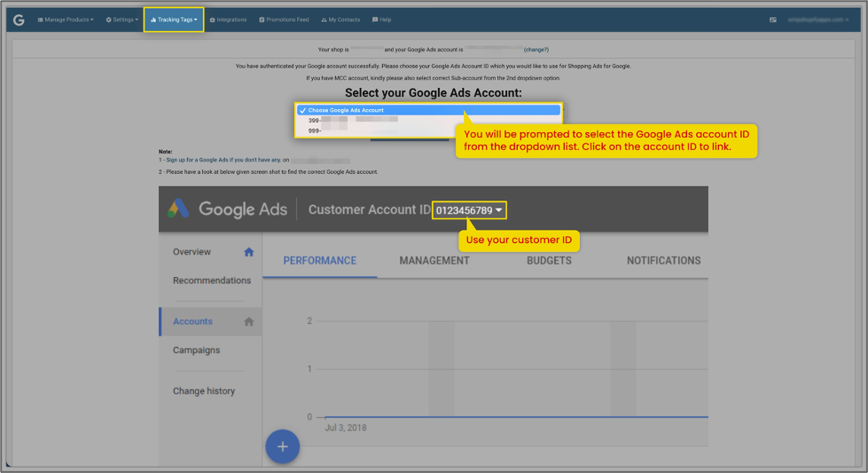Click the card icon beside the account name
This screenshot has height=473, width=868.
773,20
